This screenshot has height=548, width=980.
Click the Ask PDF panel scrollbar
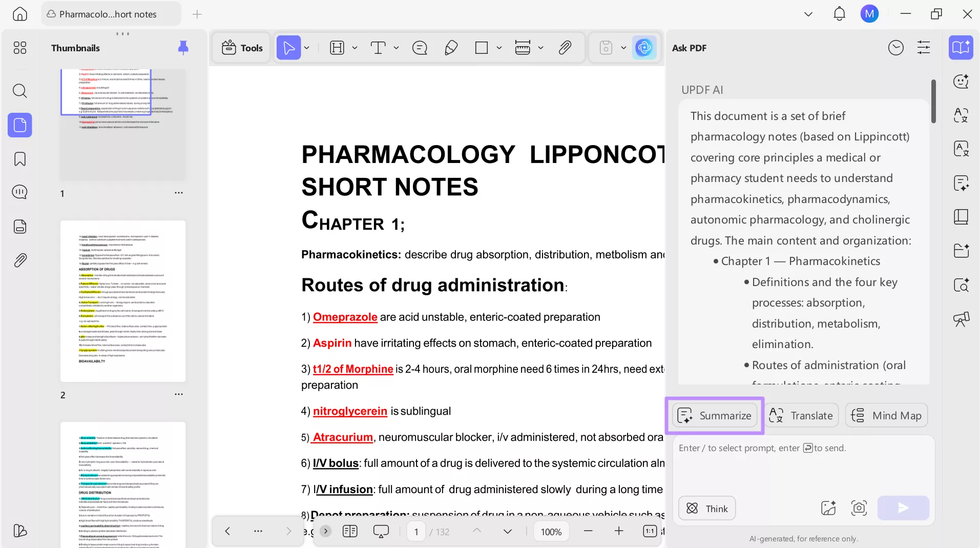coord(933,102)
